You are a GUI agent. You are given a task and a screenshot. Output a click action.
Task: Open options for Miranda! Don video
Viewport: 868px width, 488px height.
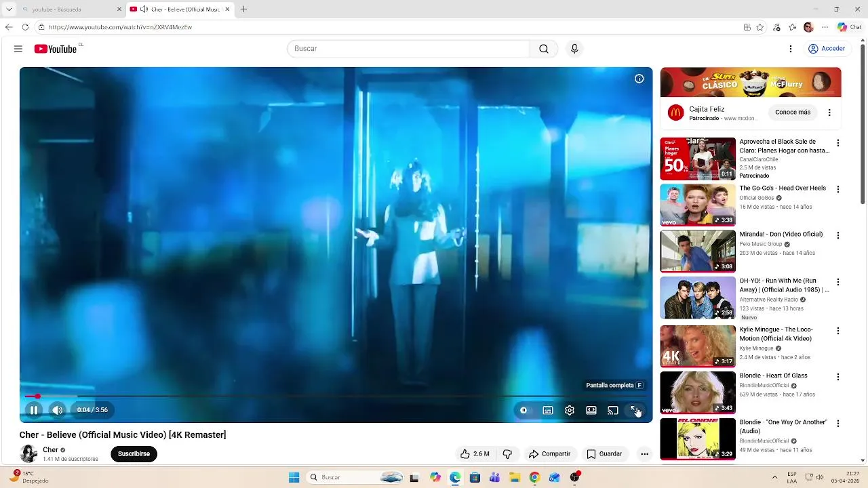click(x=838, y=235)
